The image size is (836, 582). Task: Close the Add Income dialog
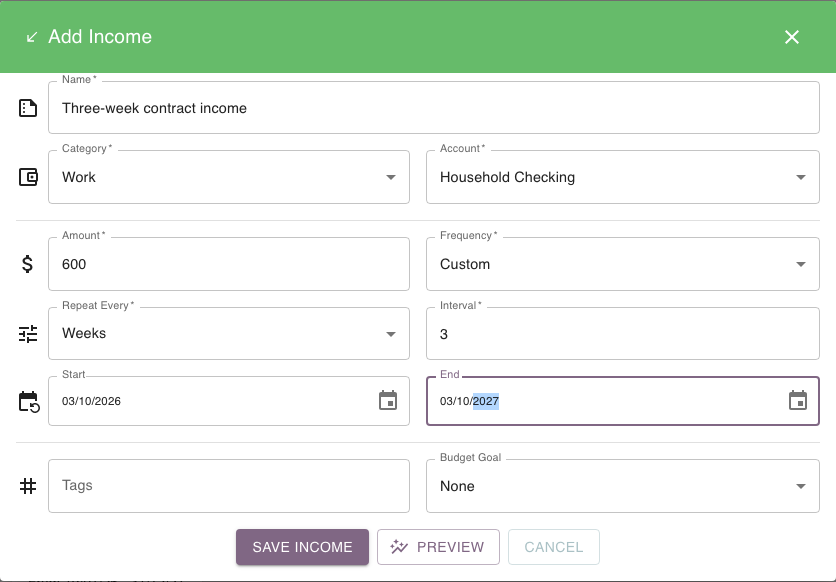click(792, 37)
